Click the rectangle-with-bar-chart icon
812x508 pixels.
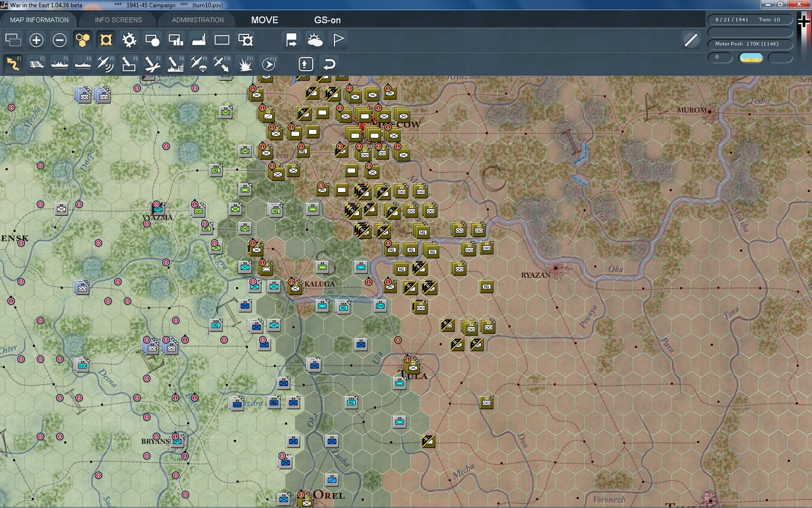coord(175,40)
